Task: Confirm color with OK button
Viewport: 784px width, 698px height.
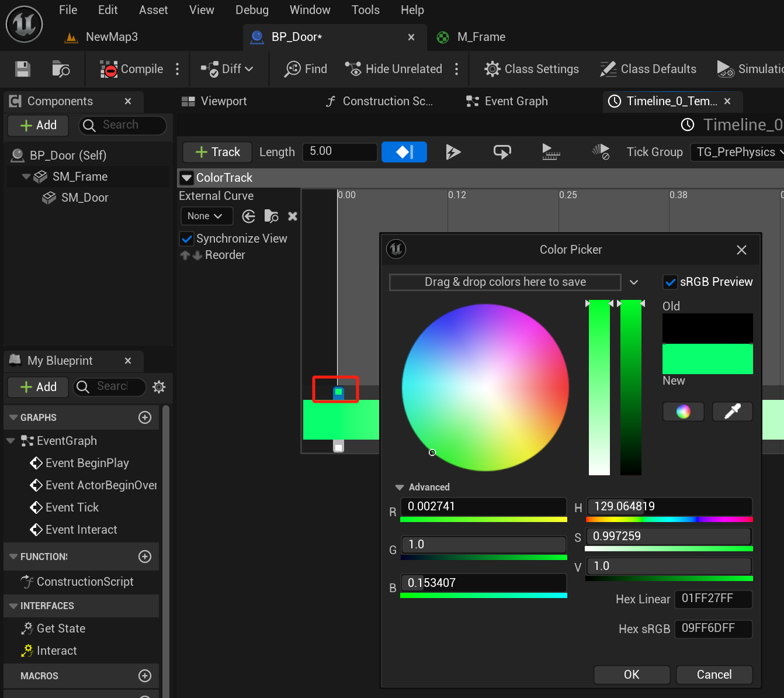Action: pyautogui.click(x=632, y=675)
